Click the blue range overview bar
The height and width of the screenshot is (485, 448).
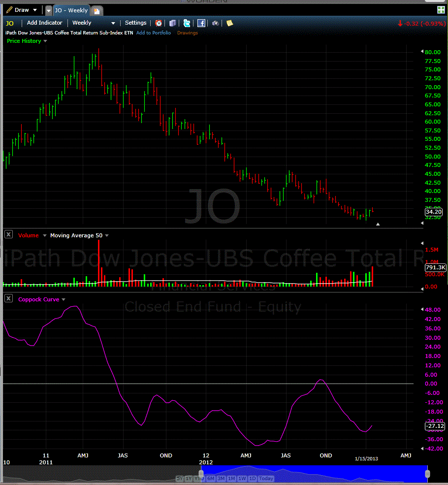tap(314, 474)
